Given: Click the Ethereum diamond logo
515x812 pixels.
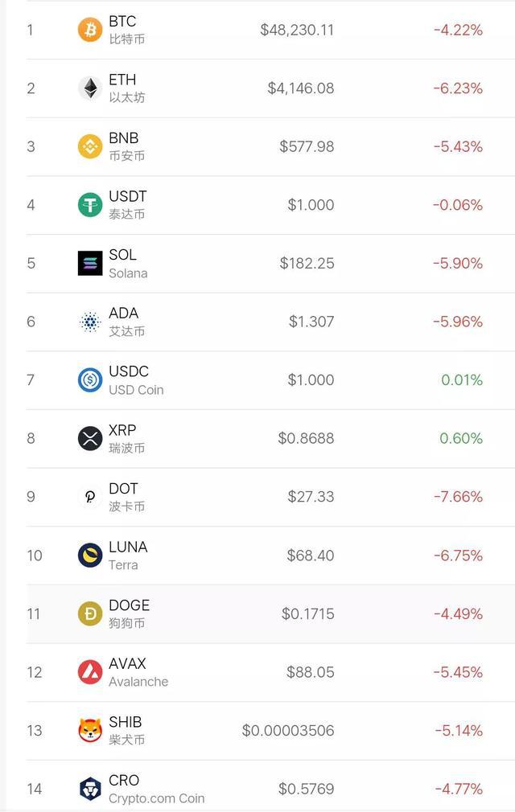Looking at the screenshot, I should (90, 88).
